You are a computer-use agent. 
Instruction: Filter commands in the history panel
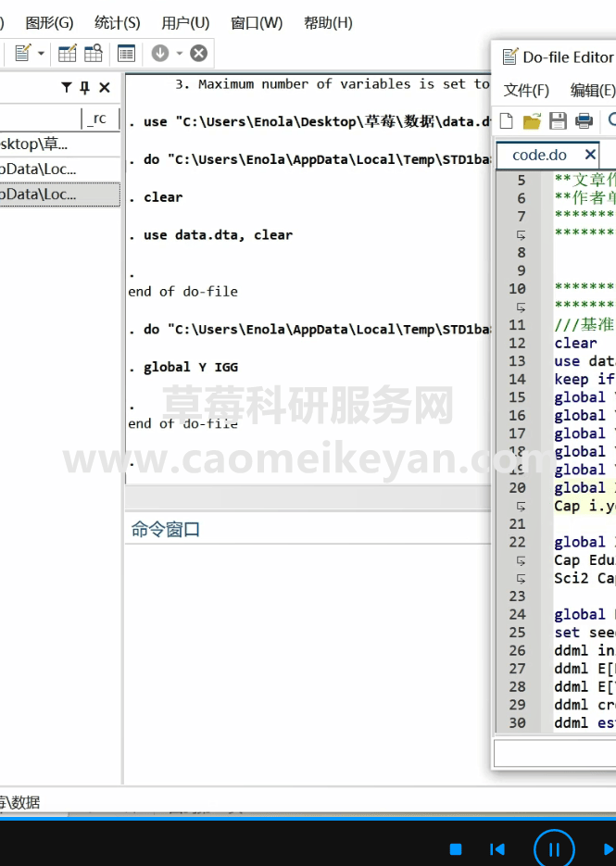click(x=67, y=87)
